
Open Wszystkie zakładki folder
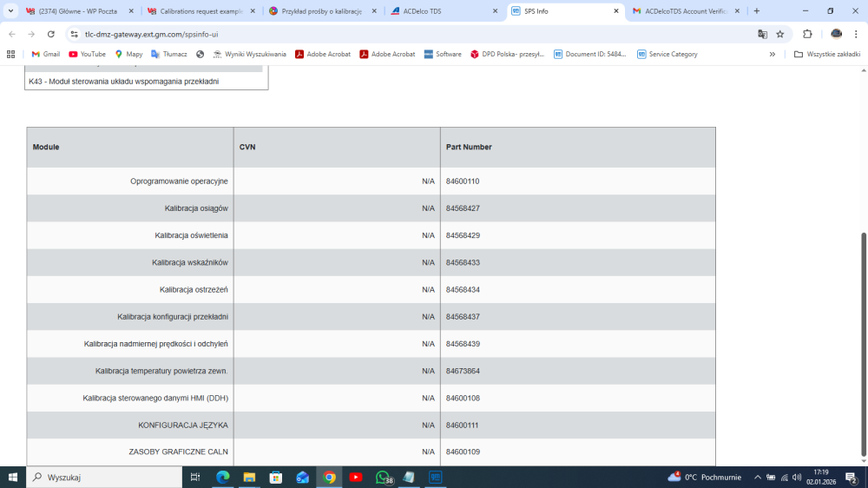coord(827,55)
